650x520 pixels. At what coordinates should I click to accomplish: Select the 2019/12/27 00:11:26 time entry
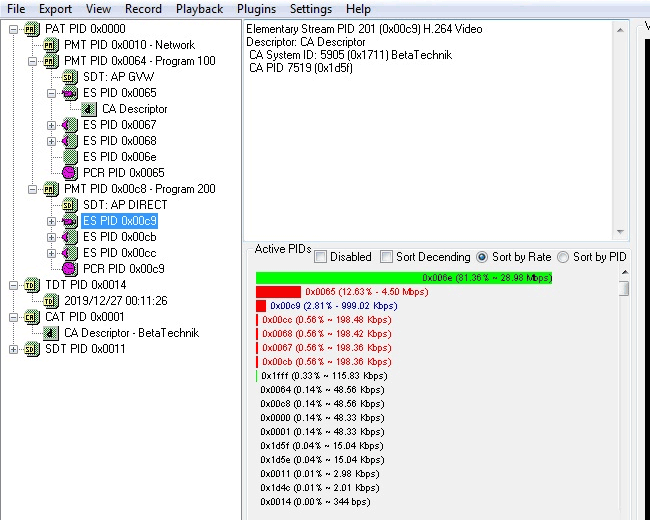[116, 301]
